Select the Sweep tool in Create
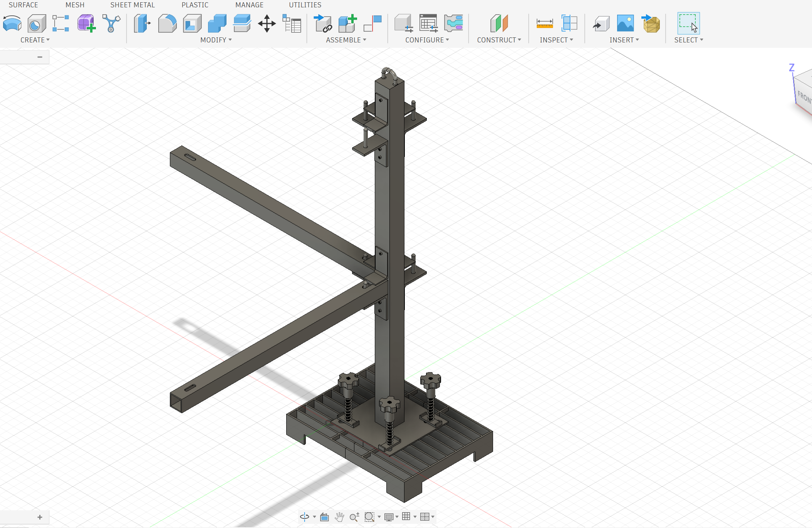 [x=12, y=24]
